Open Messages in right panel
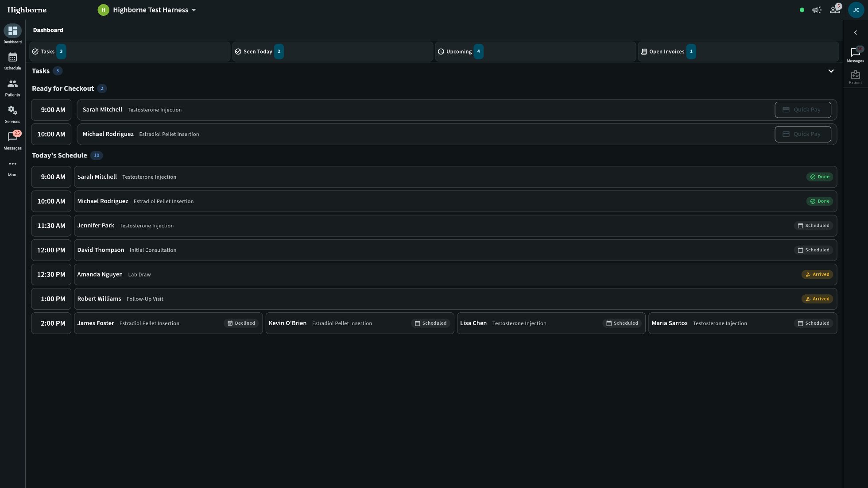868x488 pixels. tap(855, 54)
